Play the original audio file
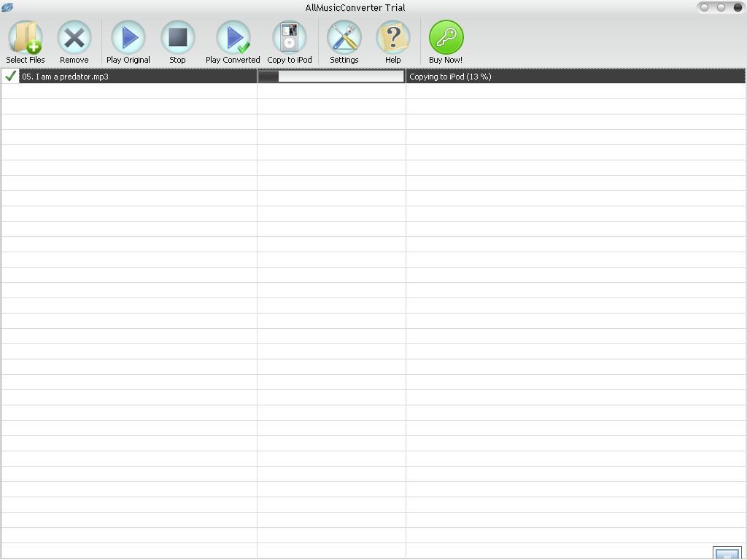Screen dimensions: 747x560 (x=128, y=35)
